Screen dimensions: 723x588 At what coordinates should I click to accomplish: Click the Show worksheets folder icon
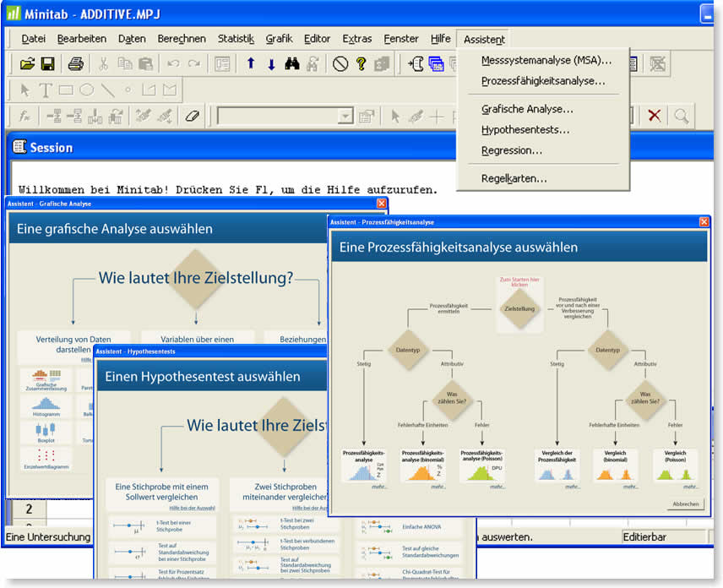point(436,63)
